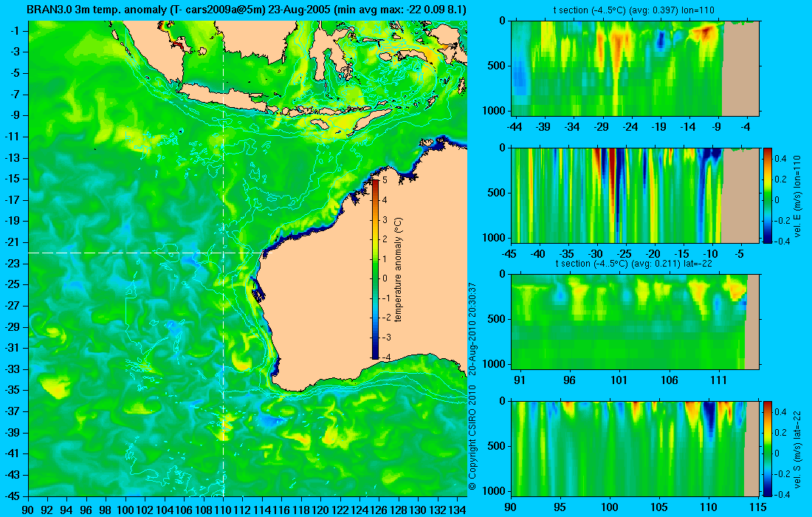Click longitude label 90 on the map axis
812x517 pixels.
[28, 510]
